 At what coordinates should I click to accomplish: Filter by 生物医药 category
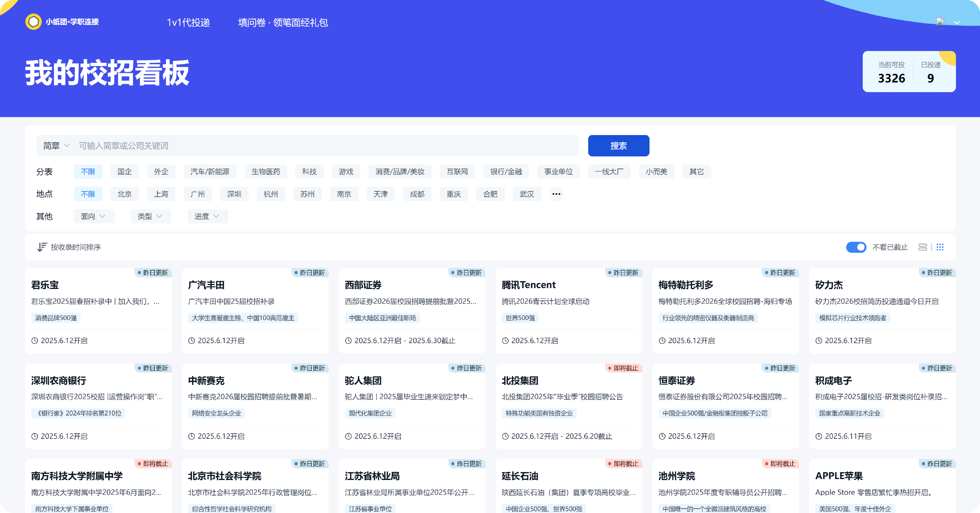(266, 172)
